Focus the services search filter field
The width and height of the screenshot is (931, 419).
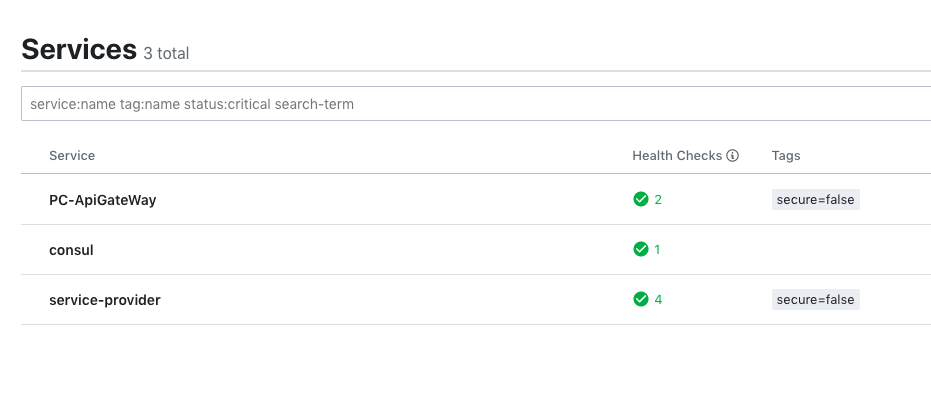click(x=476, y=104)
